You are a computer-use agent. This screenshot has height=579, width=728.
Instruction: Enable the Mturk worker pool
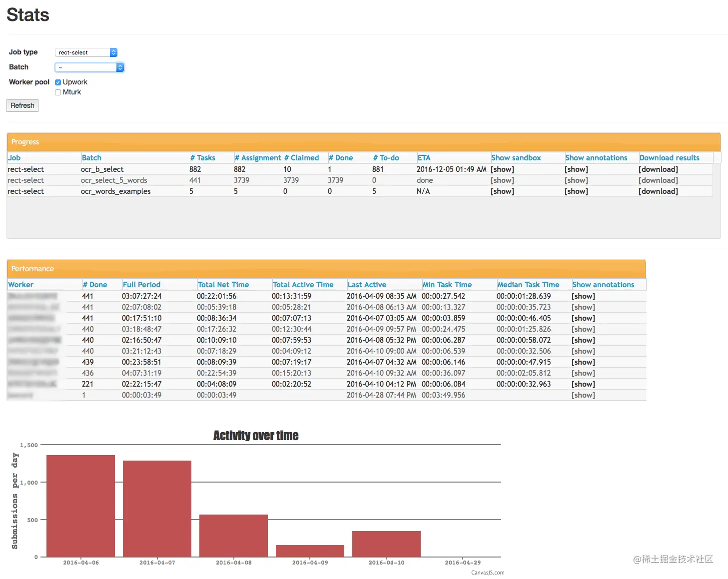tap(58, 92)
